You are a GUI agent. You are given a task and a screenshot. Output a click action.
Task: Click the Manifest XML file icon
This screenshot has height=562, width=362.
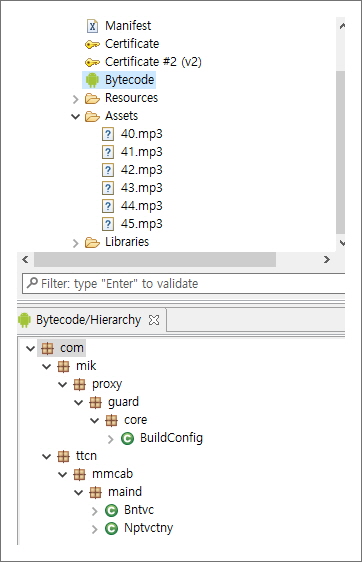(x=92, y=26)
